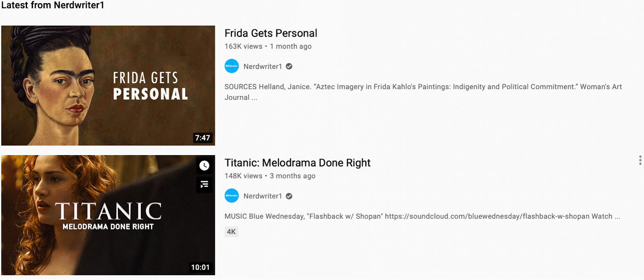Click Nerdwriter1 channel avatar under Titanic video
This screenshot has width=644, height=280.
pyautogui.click(x=232, y=196)
